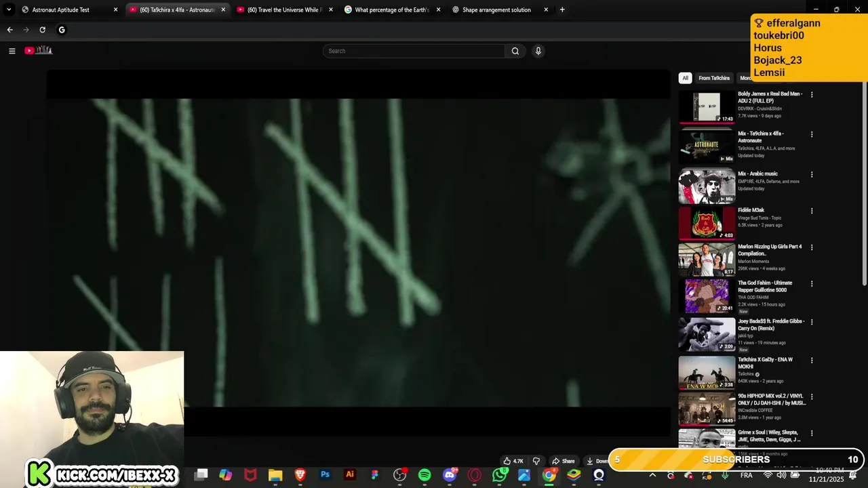Like the video with thumbs up
Image resolution: width=868 pixels, height=488 pixels.
tap(513, 461)
